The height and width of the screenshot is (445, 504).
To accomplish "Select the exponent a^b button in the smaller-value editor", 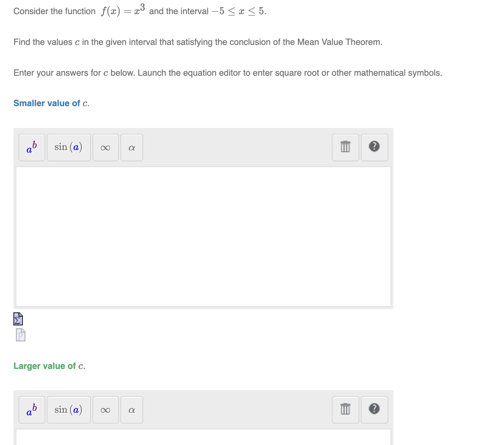I will tap(31, 147).
